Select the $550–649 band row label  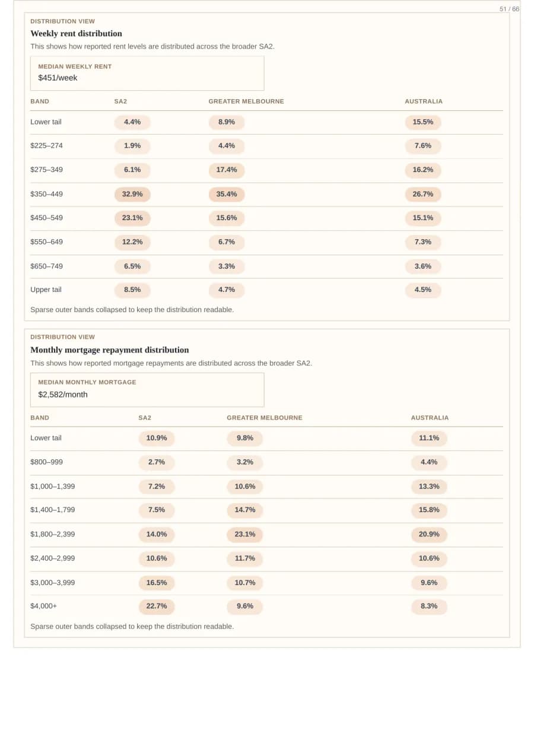pyautogui.click(x=47, y=242)
